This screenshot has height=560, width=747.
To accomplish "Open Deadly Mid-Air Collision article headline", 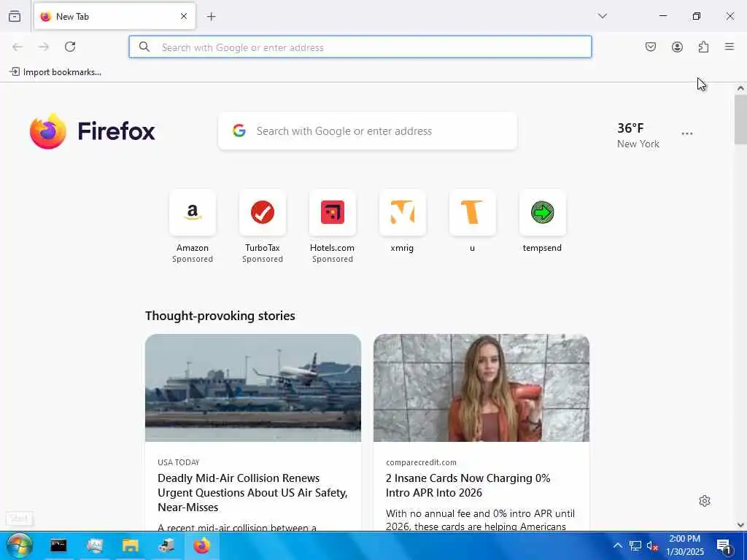I will tap(252, 492).
